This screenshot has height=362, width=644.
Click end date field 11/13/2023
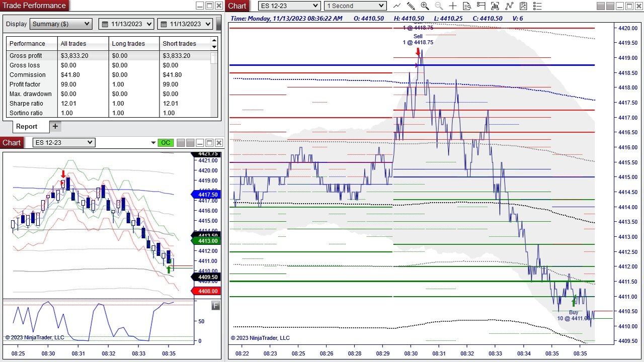point(186,24)
